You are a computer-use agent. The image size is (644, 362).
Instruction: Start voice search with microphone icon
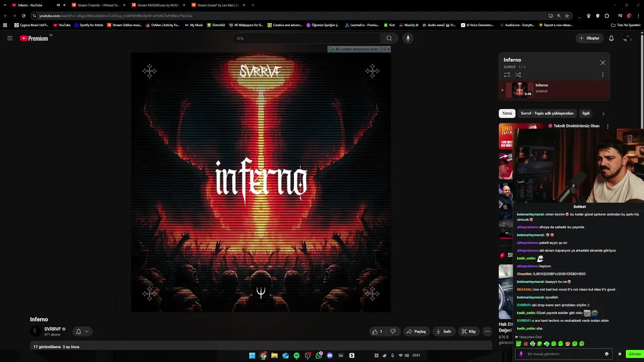click(408, 38)
